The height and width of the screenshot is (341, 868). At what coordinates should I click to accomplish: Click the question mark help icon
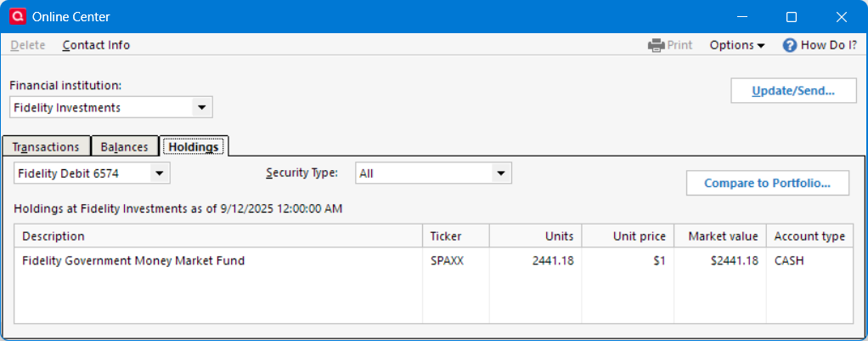[789, 45]
